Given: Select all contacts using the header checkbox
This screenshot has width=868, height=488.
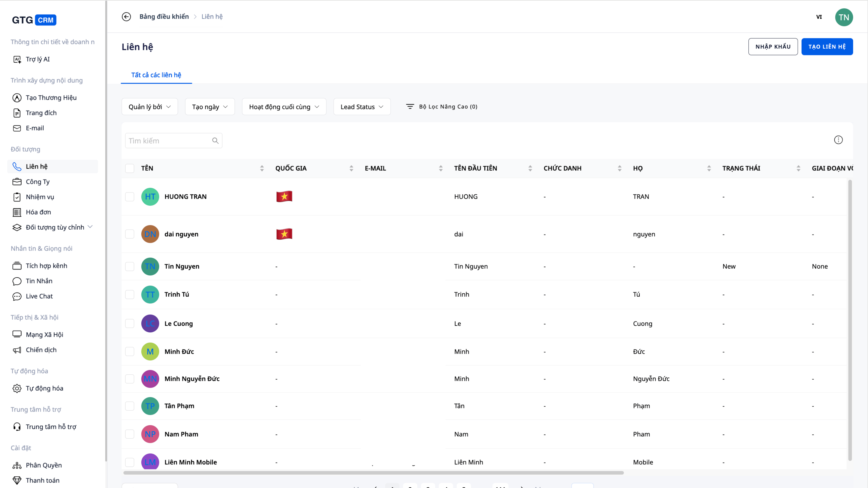Looking at the screenshot, I should (x=130, y=168).
